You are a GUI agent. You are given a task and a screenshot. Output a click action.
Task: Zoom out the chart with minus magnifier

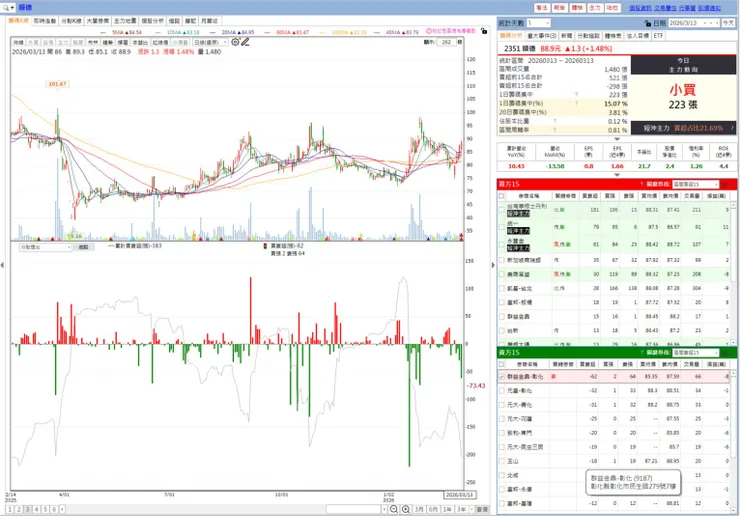(394, 509)
